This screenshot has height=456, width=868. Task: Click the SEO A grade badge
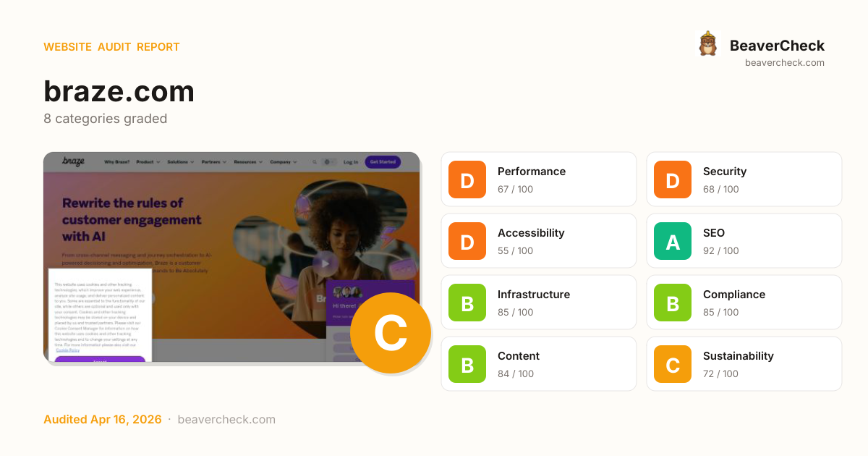pyautogui.click(x=673, y=241)
